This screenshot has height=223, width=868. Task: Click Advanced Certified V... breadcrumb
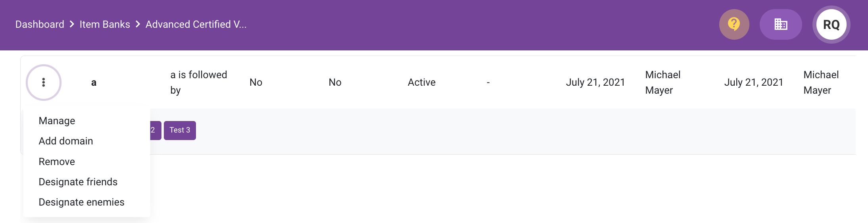point(196,25)
